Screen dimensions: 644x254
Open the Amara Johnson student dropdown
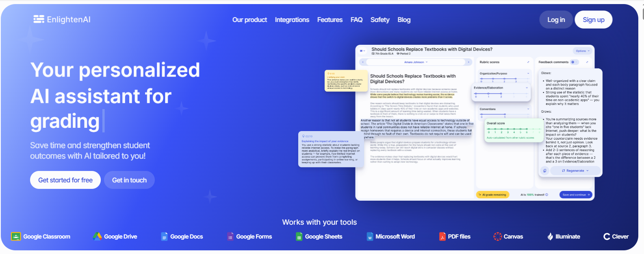416,62
